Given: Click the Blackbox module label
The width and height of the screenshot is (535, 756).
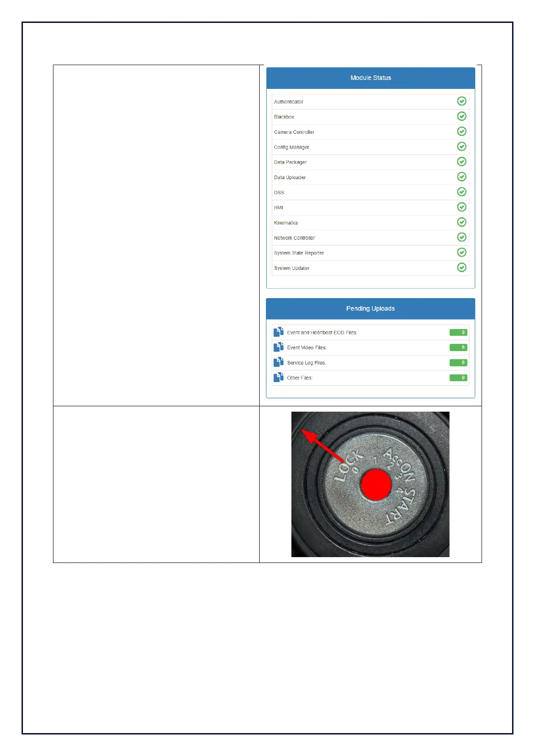Looking at the screenshot, I should pos(284,117).
